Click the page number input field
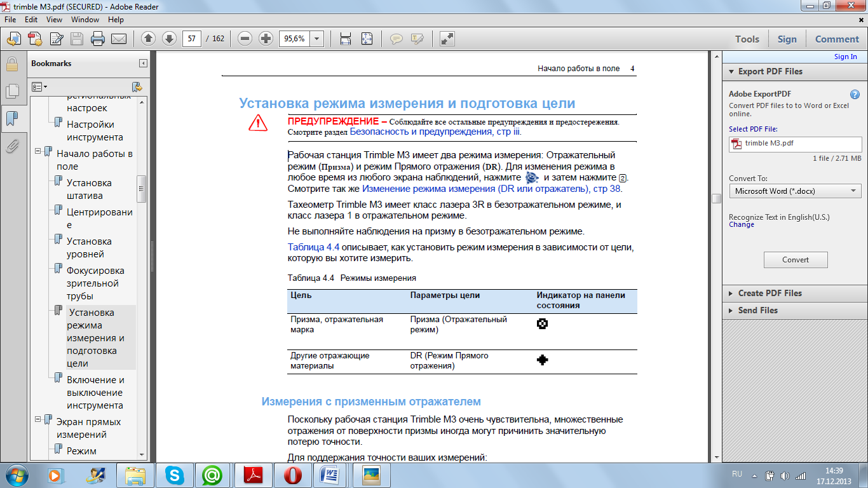This screenshot has width=868, height=488. point(192,39)
